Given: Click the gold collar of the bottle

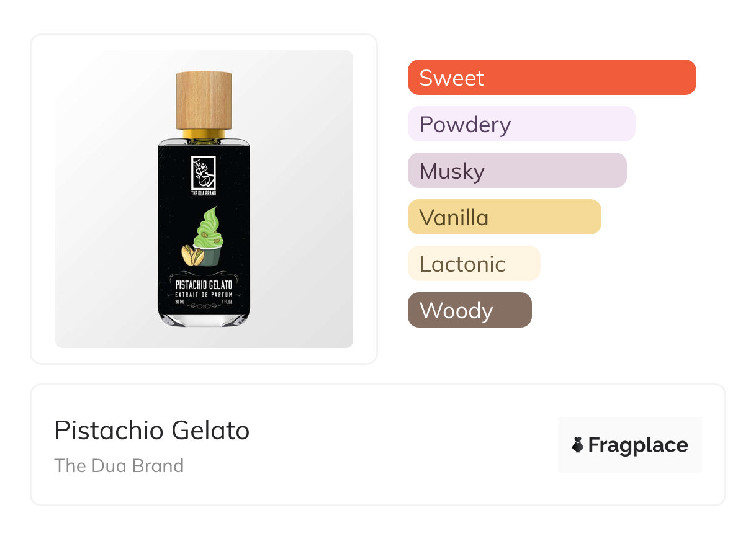Looking at the screenshot, I should (204, 133).
